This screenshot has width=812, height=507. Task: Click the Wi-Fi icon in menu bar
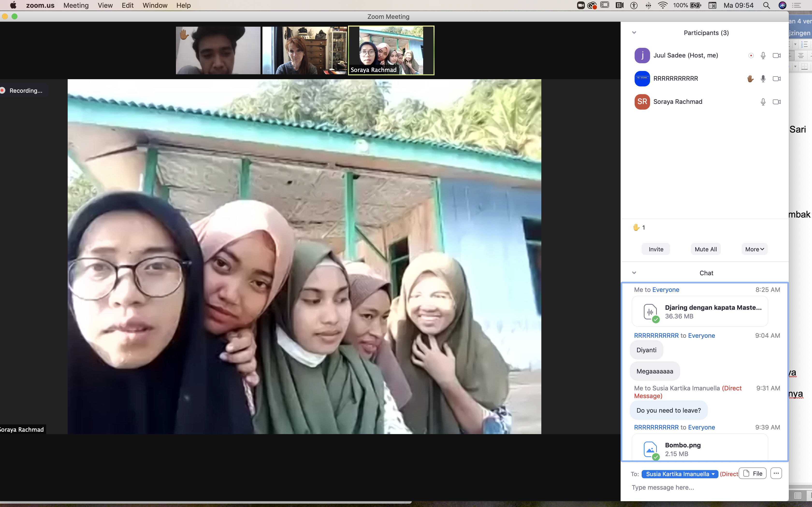point(663,5)
